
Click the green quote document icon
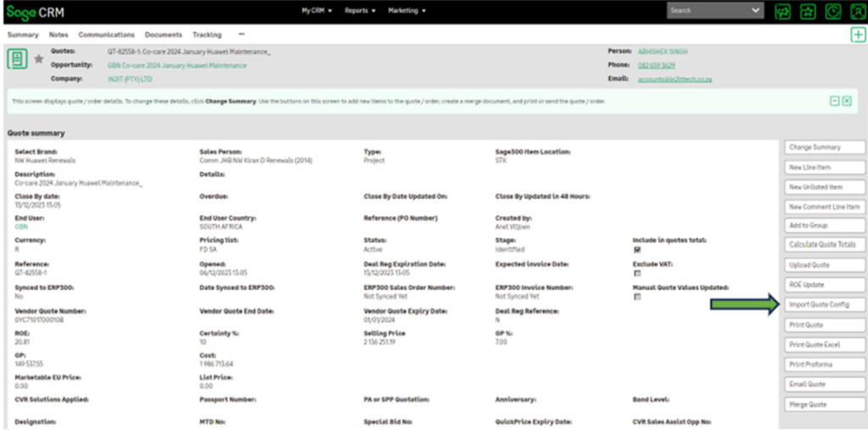pos(17,59)
